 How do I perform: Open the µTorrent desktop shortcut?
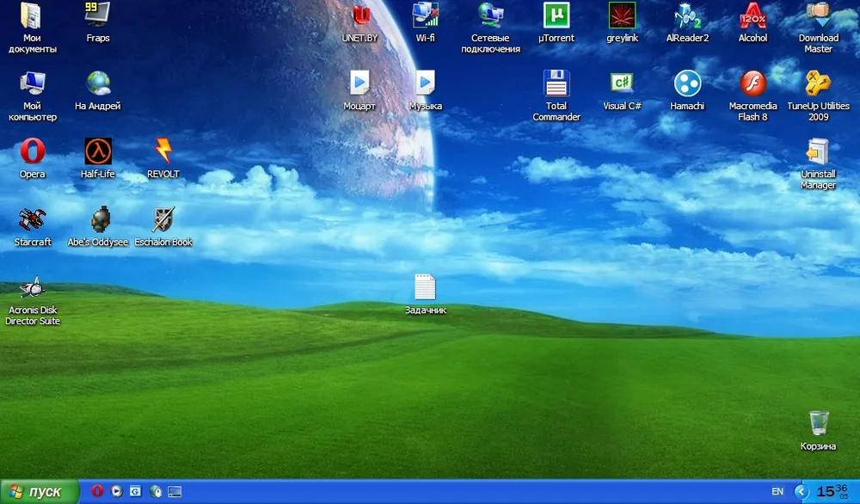(556, 16)
